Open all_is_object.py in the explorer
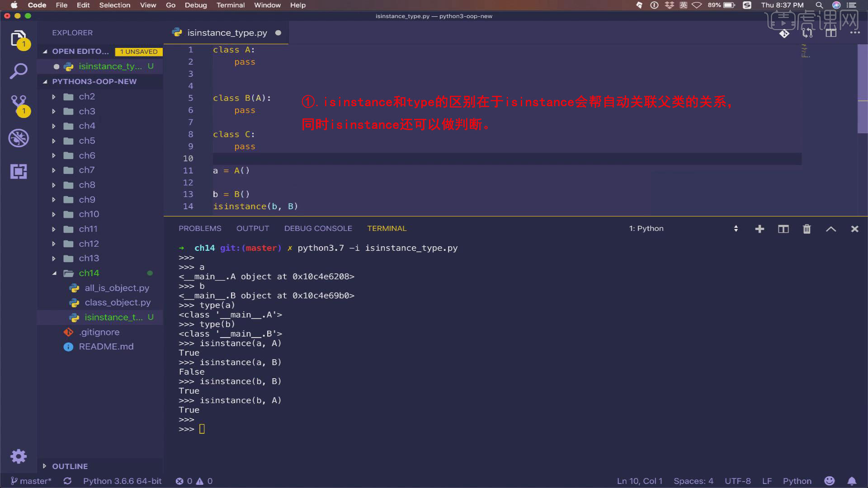This screenshot has width=868, height=488. [117, 288]
